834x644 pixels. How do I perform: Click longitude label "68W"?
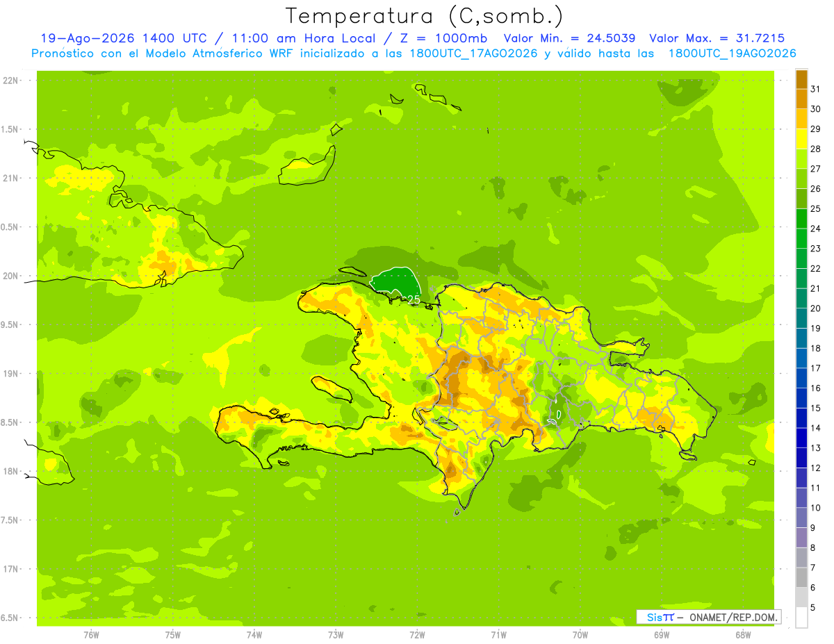(x=743, y=635)
